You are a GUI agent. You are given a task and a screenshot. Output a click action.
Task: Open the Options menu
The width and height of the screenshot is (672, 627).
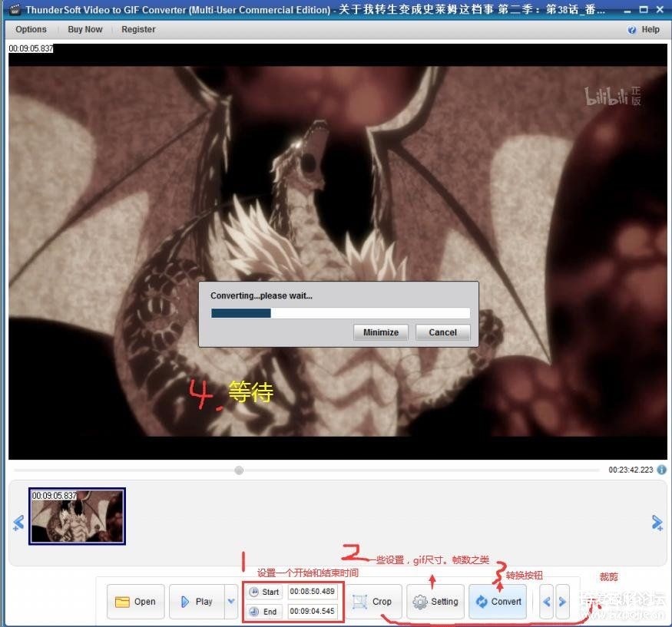(31, 30)
